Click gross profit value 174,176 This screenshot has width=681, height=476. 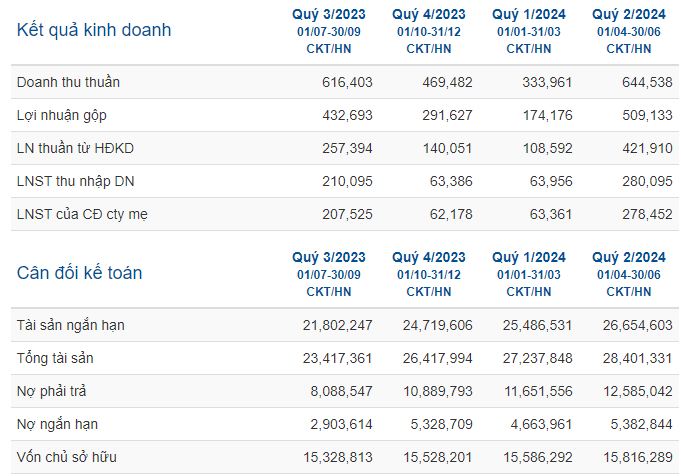(547, 116)
